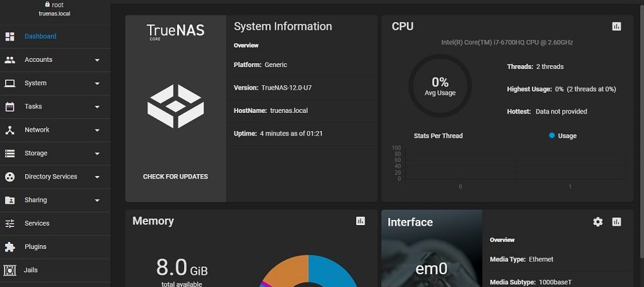Click the CPU card heading

coord(402,26)
